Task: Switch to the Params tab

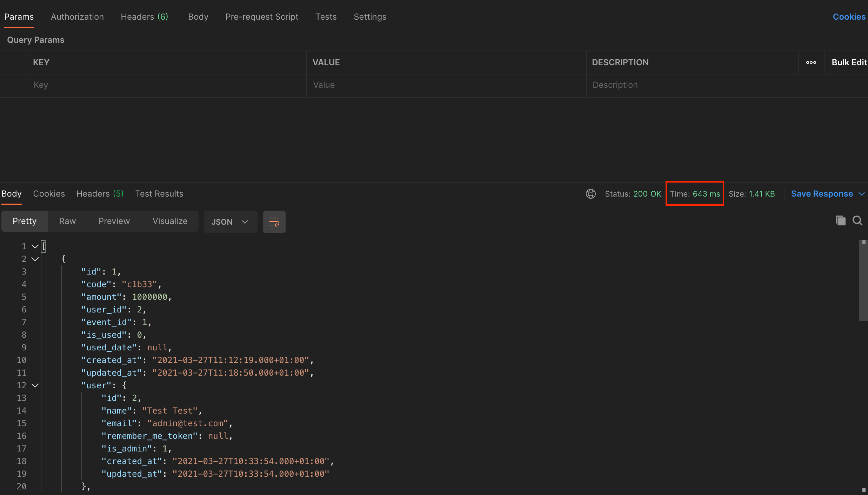Action: click(x=19, y=17)
